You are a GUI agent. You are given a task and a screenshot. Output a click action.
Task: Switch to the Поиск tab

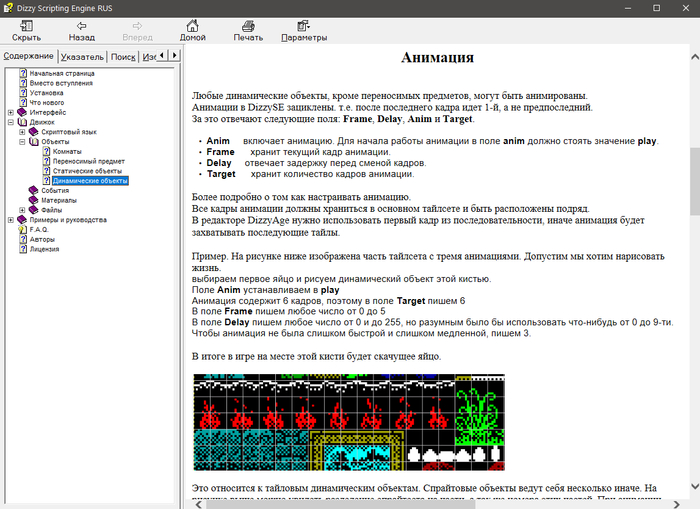tap(123, 57)
